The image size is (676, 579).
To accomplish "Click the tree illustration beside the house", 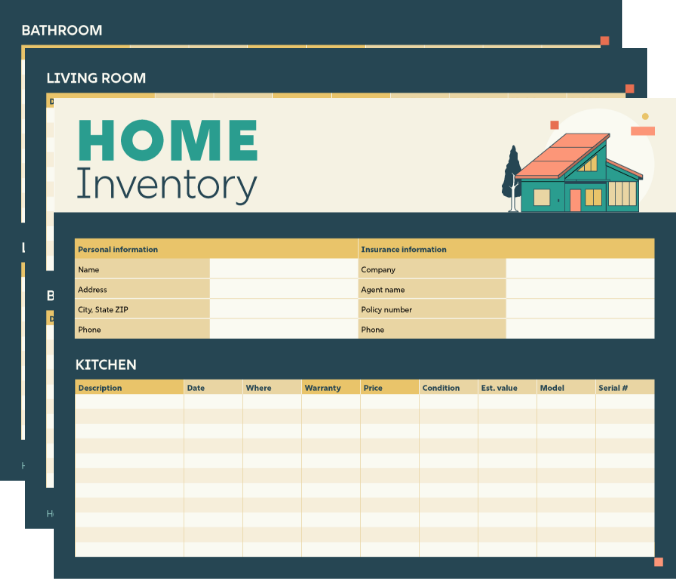I will [512, 178].
